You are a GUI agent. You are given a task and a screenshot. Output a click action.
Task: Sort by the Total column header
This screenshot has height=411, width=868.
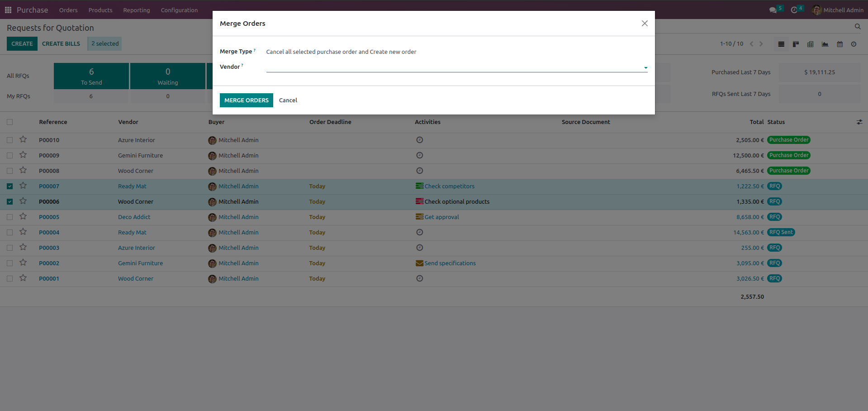[x=757, y=122]
